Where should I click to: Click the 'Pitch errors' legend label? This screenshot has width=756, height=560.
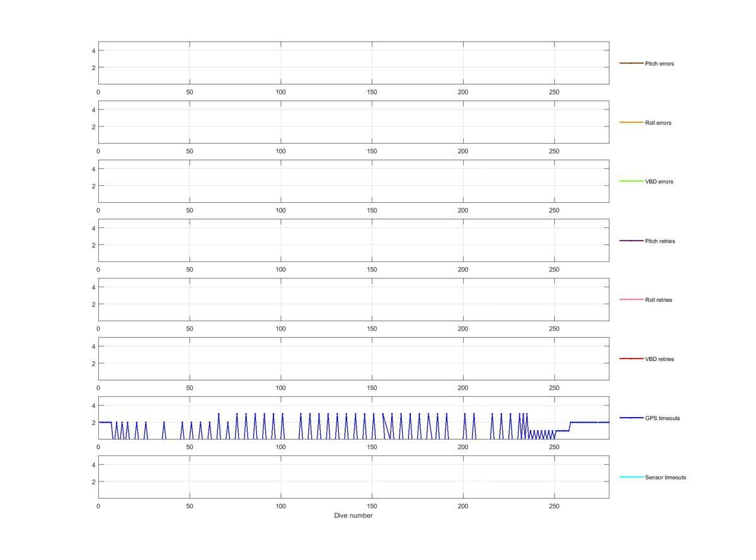click(659, 64)
